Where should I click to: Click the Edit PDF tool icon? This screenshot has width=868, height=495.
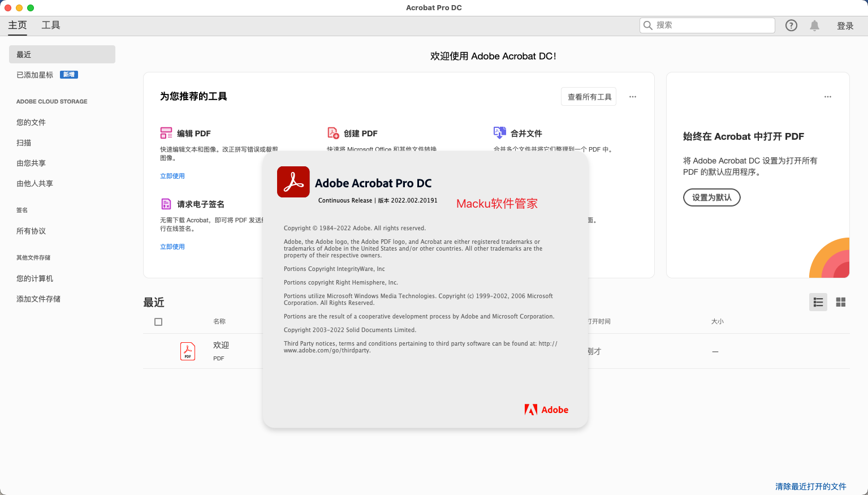pyautogui.click(x=166, y=133)
